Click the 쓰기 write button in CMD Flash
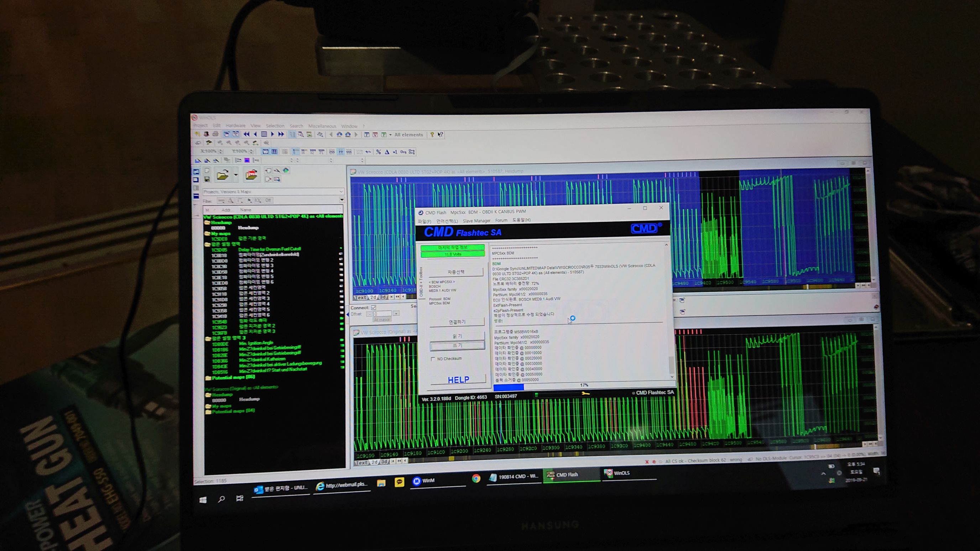Viewport: 980px width, 551px height. [457, 346]
